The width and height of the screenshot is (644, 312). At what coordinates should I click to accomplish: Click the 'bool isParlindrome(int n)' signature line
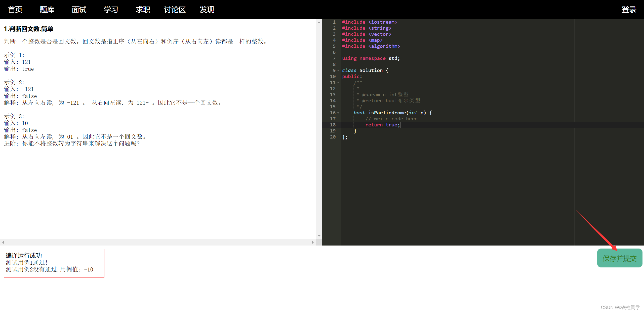(393, 113)
